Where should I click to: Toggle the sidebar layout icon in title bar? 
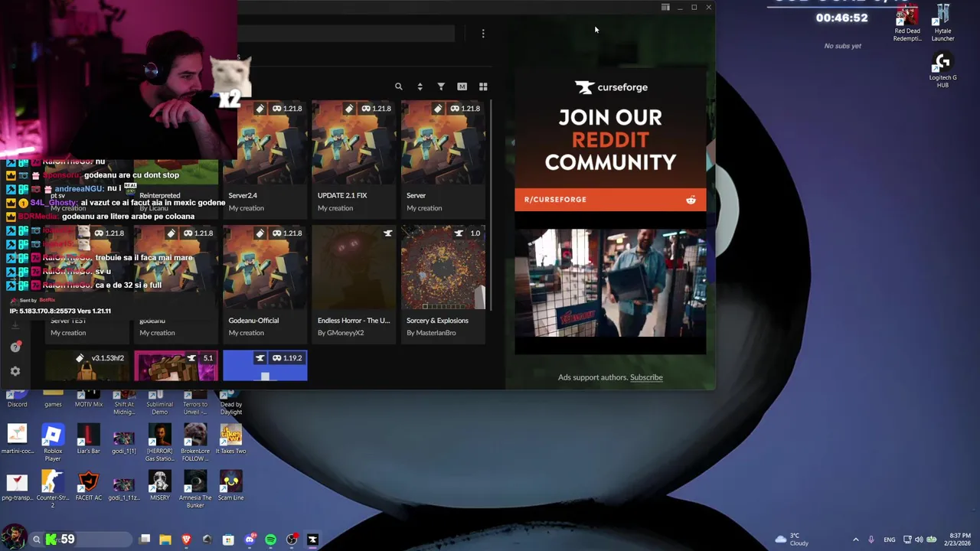665,8
